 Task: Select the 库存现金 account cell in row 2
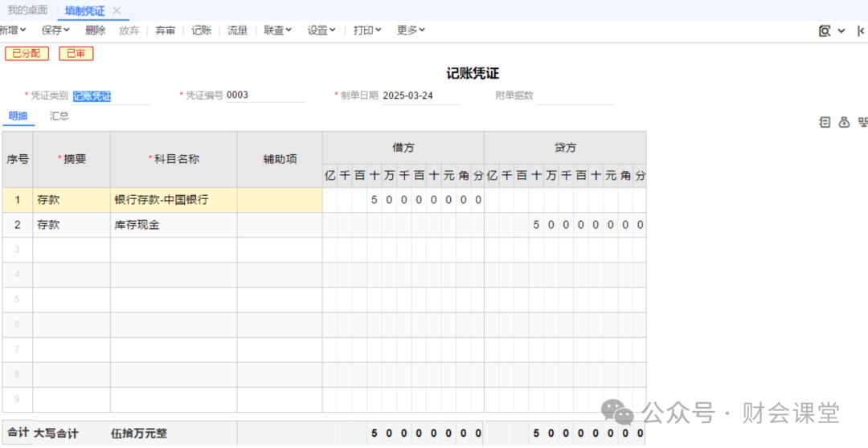click(173, 225)
